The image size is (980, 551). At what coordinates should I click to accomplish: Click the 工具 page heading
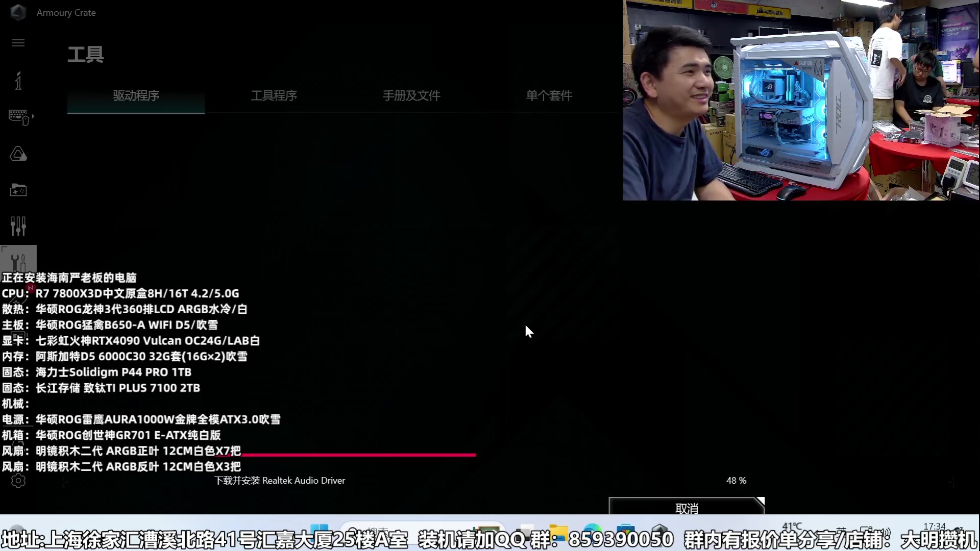coord(86,54)
